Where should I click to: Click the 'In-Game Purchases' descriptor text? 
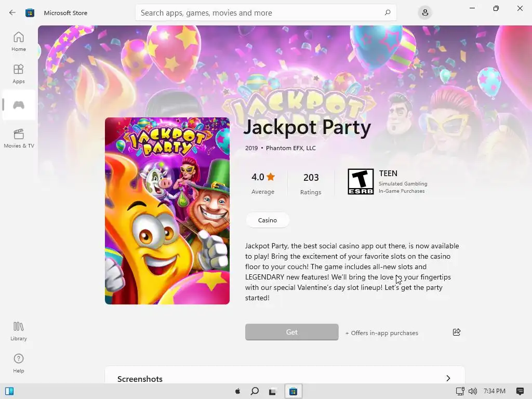click(x=402, y=191)
